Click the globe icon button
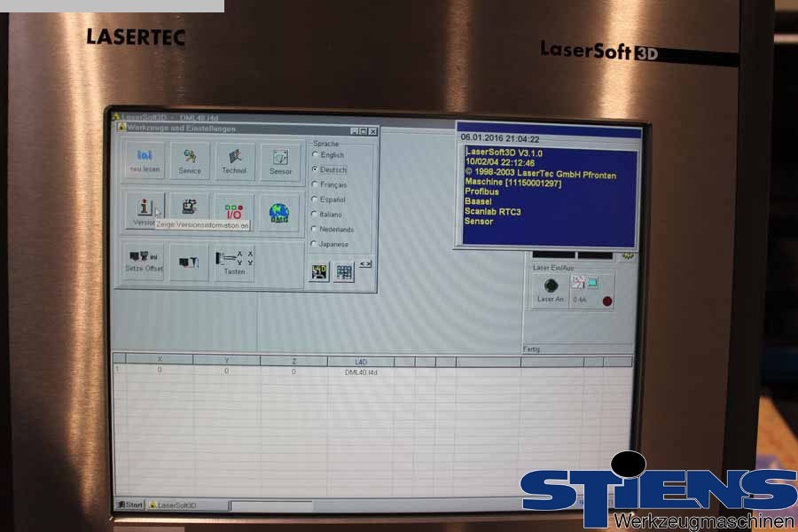The image size is (798, 532). (279, 212)
